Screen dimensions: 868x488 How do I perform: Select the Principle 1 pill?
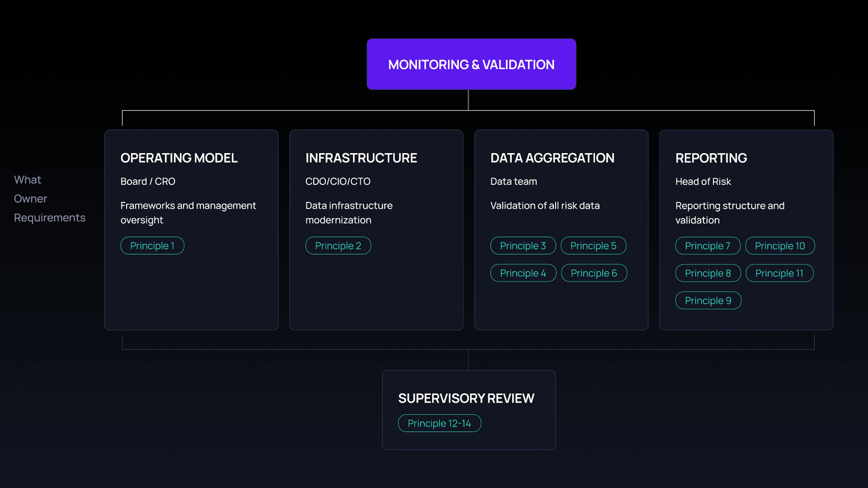(x=152, y=246)
